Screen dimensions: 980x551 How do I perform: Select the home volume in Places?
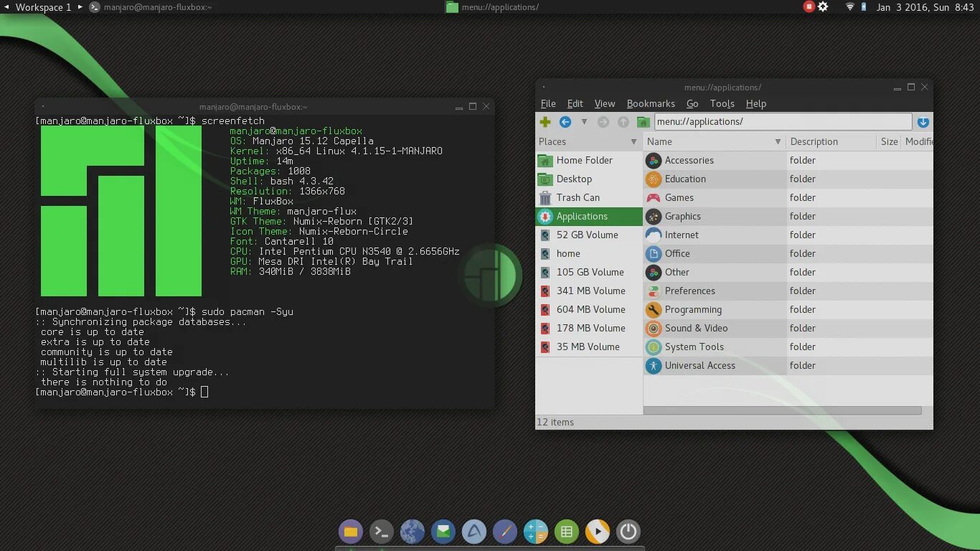coord(589,253)
